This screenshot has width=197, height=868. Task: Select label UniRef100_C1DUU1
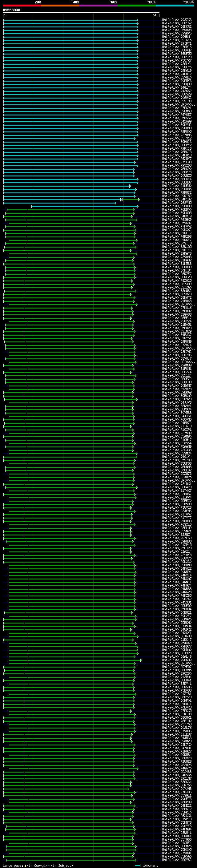[x=177, y=704]
